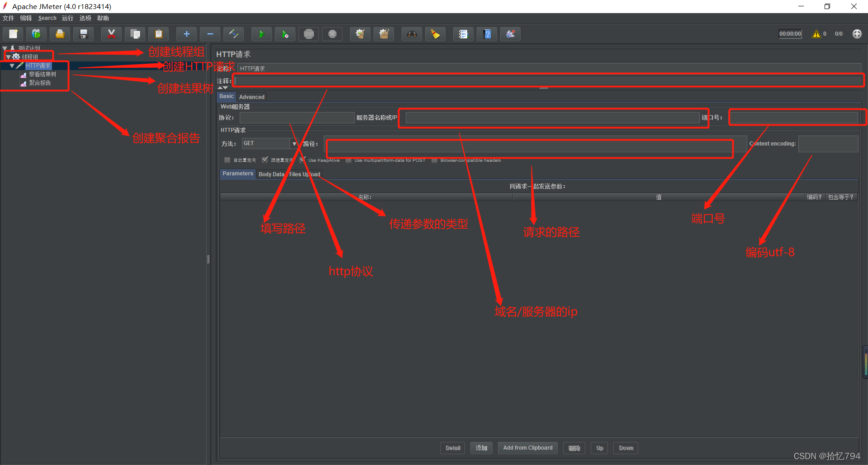Open the 帮助 menu

coord(103,18)
